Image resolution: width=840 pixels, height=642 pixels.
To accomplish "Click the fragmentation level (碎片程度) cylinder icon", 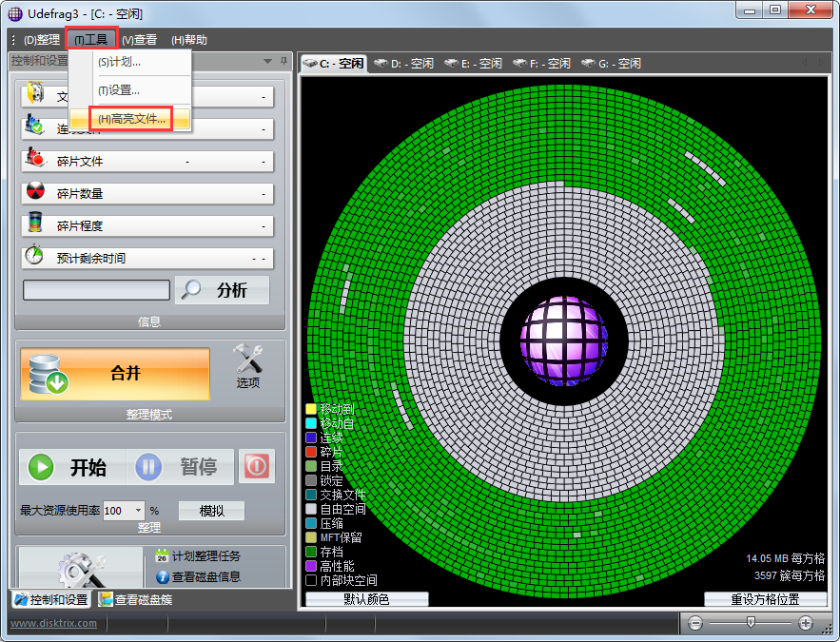I will (x=33, y=225).
